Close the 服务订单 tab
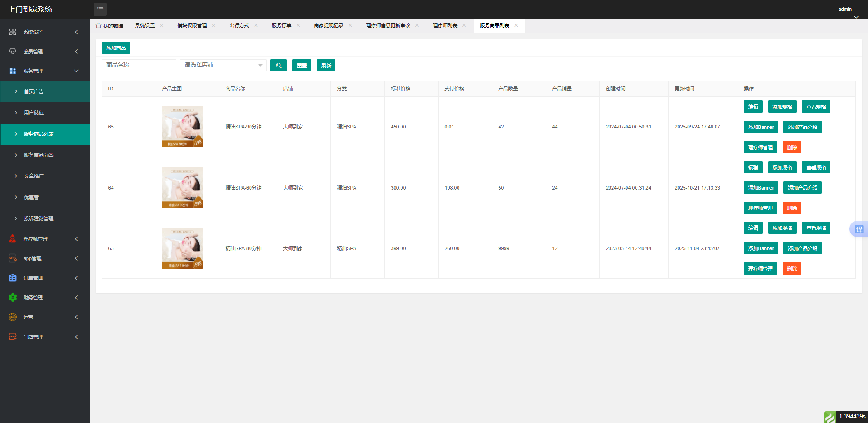The image size is (868, 423). point(298,26)
